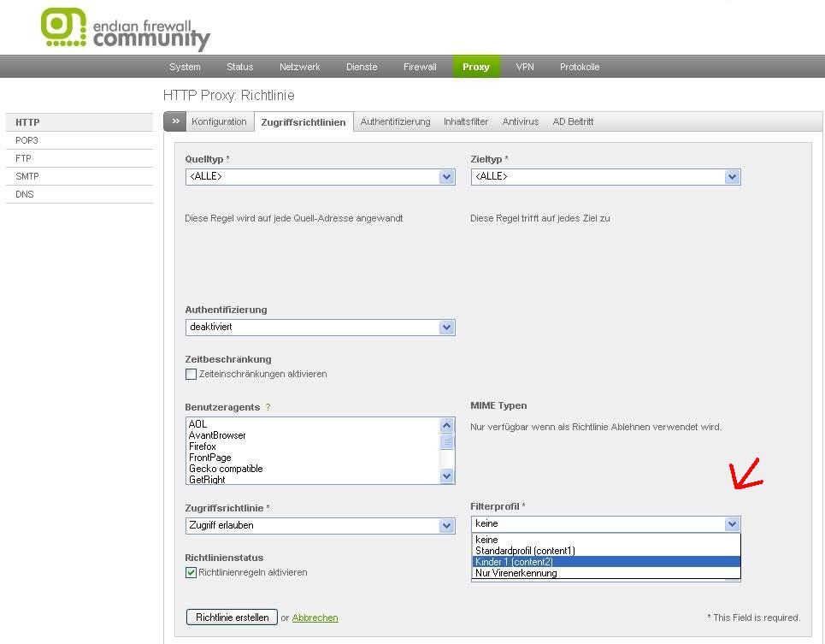The image size is (825, 644).
Task: Click the green help question mark next to Benutzeragents
Action: pyautogui.click(x=268, y=407)
